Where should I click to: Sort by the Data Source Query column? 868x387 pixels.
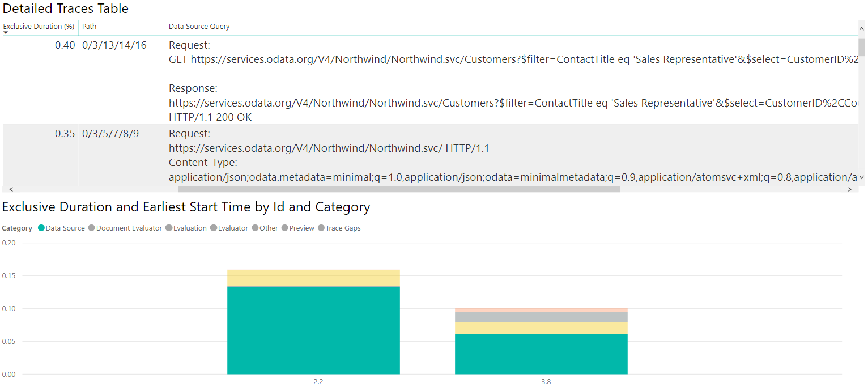tap(199, 26)
